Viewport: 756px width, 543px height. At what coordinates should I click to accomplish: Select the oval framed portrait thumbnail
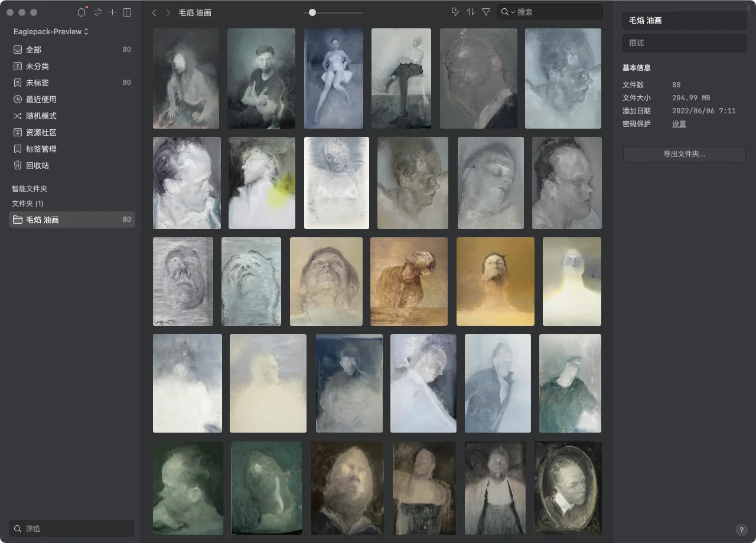pos(568,488)
